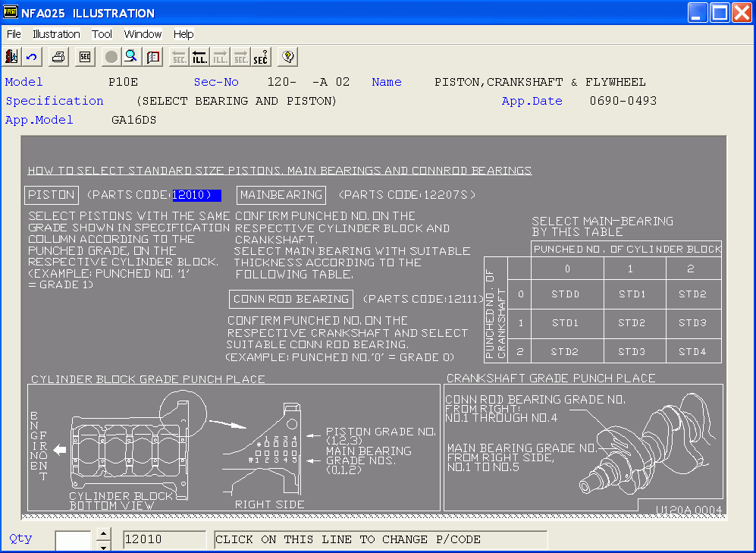Click the exit door icon in toolbar
This screenshot has width=756, height=553.
pos(11,57)
